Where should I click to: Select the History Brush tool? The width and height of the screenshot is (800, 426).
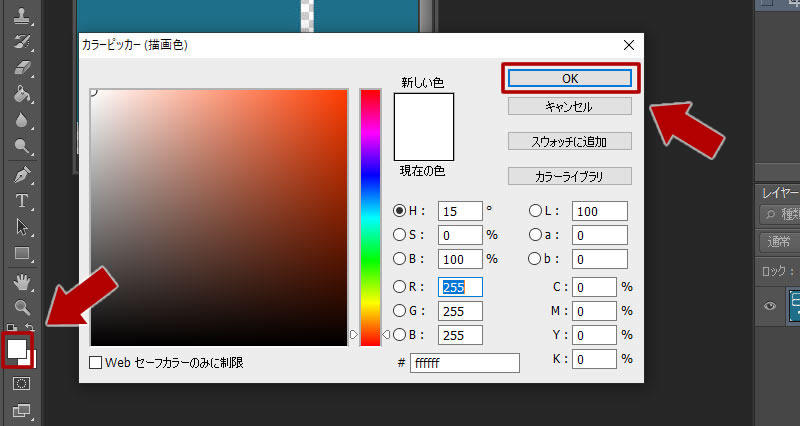click(x=21, y=42)
